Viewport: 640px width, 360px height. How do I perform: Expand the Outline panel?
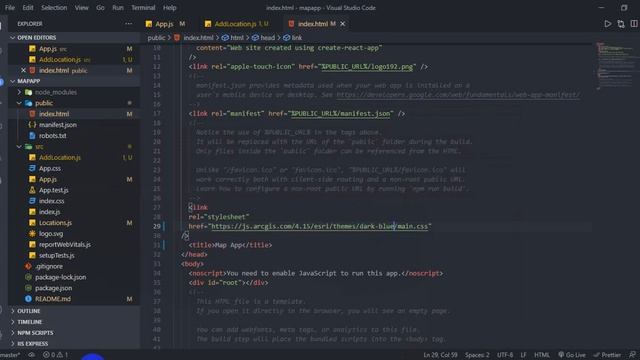coord(29,311)
